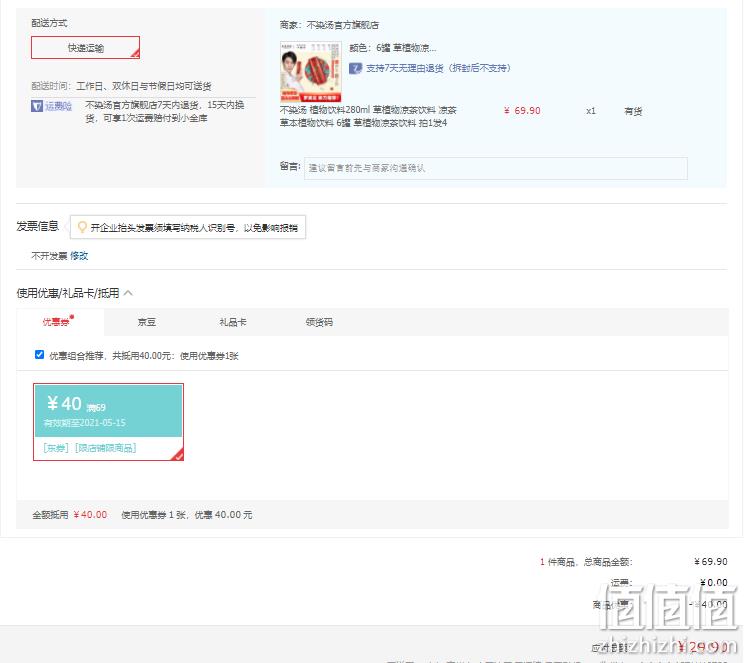The height and width of the screenshot is (663, 747).
Task: Select the ¥40 满69 coupon card
Action: point(109,422)
